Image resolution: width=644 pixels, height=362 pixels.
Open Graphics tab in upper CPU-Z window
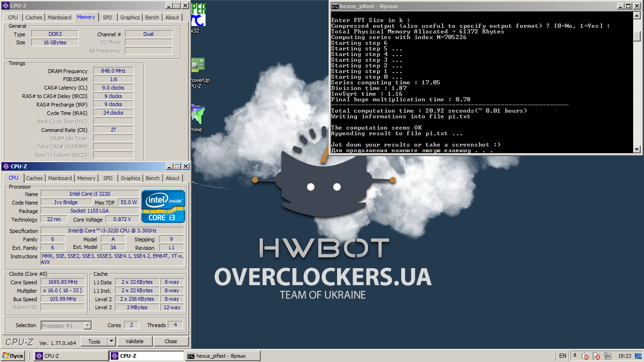pyautogui.click(x=130, y=17)
